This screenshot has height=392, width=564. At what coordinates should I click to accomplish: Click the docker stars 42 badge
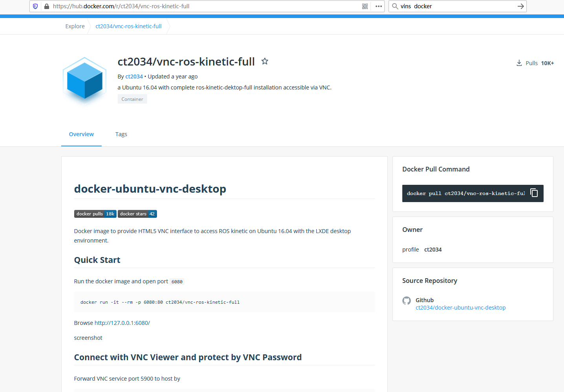click(x=137, y=213)
